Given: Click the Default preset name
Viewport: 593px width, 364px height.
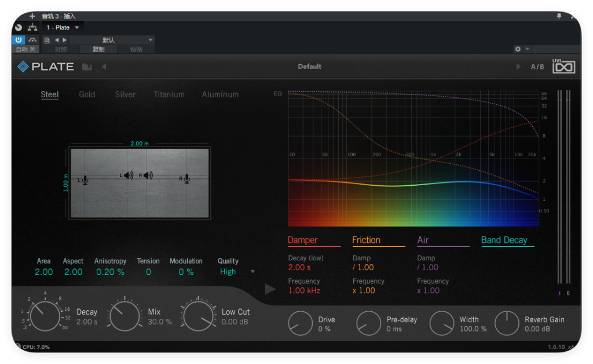Looking at the screenshot, I should 309,67.
